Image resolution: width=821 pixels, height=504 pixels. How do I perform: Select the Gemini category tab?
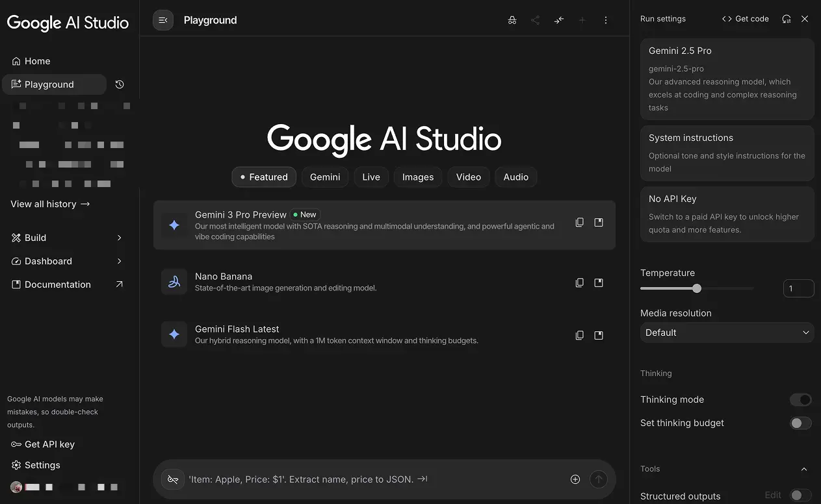[x=325, y=177]
